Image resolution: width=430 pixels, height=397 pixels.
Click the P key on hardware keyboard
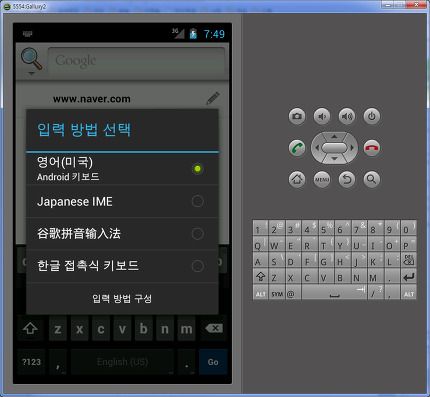click(409, 244)
